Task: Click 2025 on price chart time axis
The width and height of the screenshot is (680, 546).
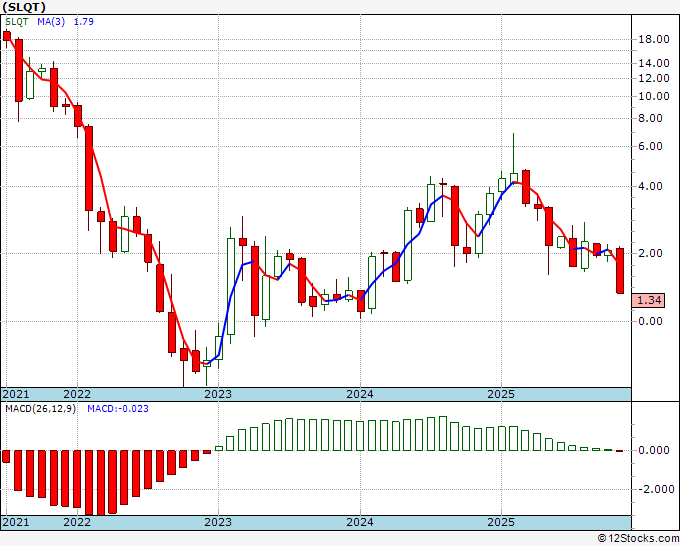Action: click(501, 394)
